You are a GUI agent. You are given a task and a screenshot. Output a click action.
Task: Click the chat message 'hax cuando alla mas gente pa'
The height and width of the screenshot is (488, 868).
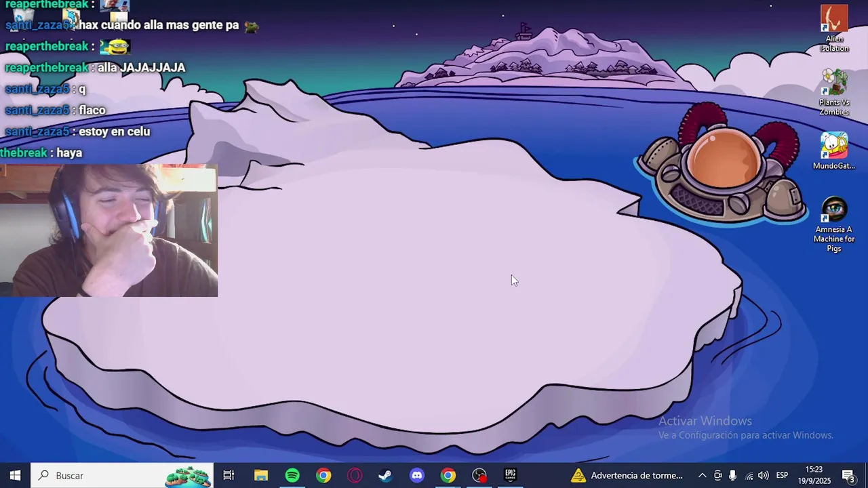pyautogui.click(x=159, y=25)
